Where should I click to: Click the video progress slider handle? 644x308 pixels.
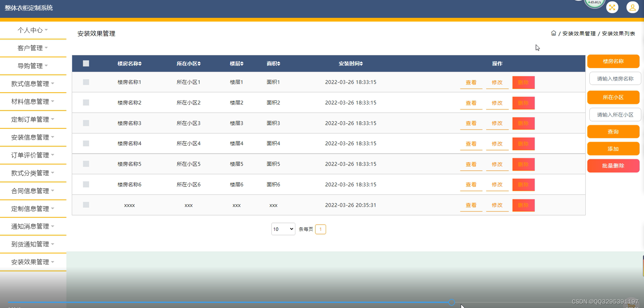[452, 302]
